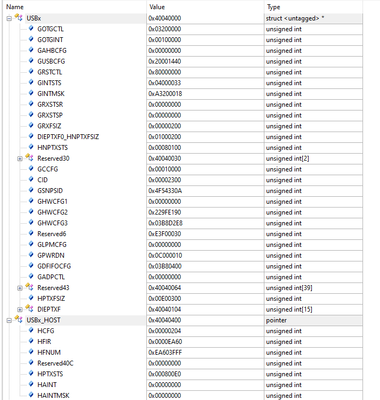
Task: Select the USBx_HOST tree row name
Action: (x=44, y=320)
